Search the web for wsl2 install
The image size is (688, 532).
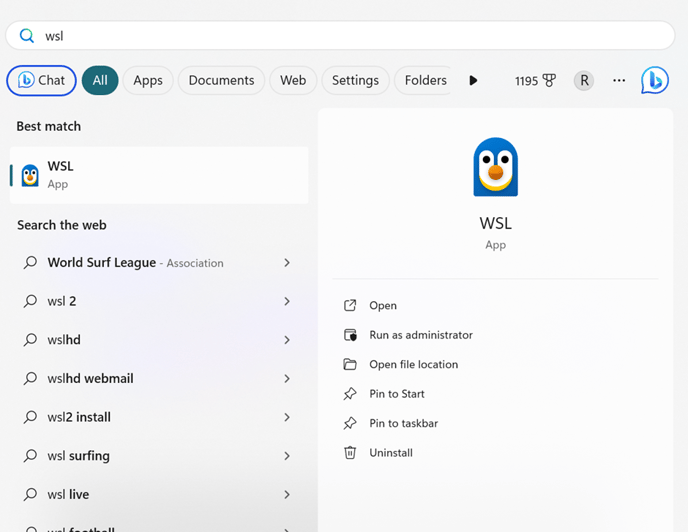(x=79, y=417)
